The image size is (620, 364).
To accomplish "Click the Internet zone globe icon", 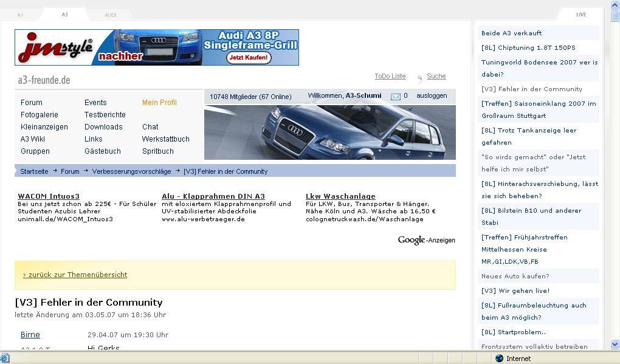I will 500,358.
